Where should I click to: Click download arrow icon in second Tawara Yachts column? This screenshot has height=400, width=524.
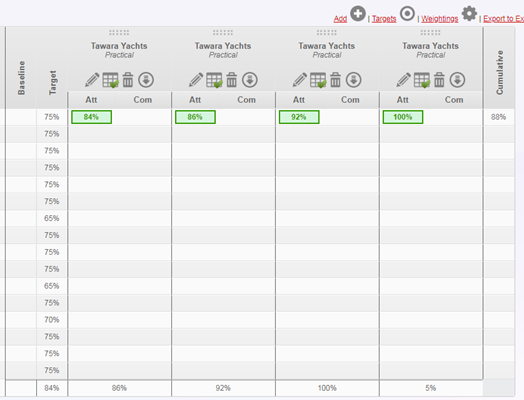pos(250,80)
